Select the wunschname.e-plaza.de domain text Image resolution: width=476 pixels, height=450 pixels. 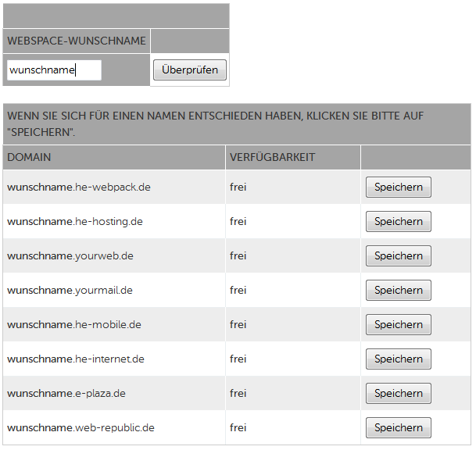(x=66, y=394)
